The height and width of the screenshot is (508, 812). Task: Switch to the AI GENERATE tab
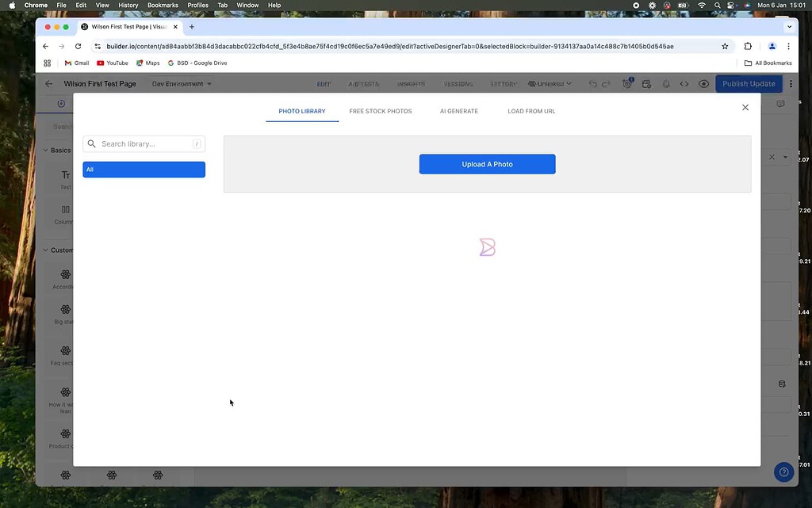click(x=458, y=111)
